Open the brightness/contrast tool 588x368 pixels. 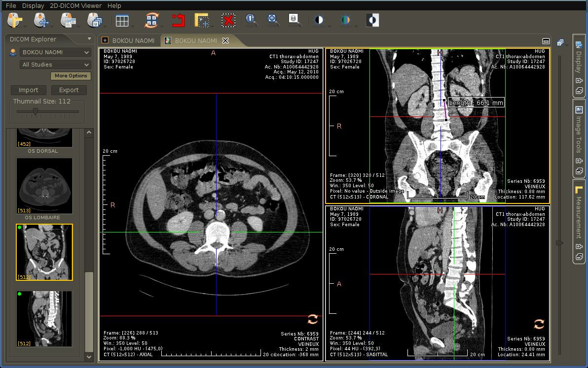pyautogui.click(x=318, y=20)
